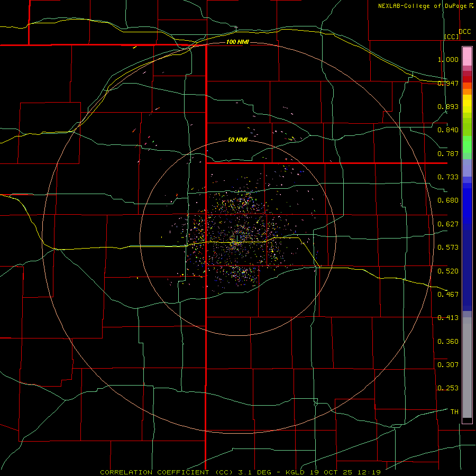
Task: Click the 0.413 color scale value
Action: [x=448, y=318]
